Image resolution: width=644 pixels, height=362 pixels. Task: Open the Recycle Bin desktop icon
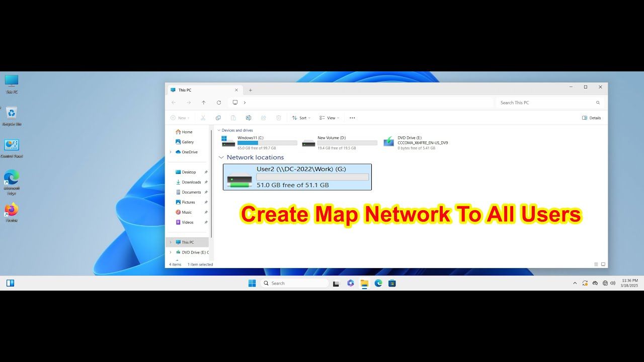[12, 116]
